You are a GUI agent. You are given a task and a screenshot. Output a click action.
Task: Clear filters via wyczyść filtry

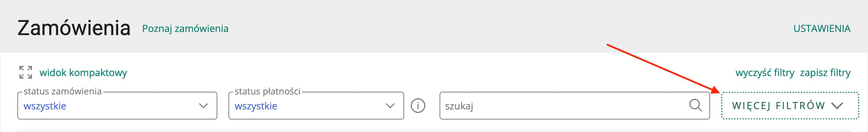(765, 73)
